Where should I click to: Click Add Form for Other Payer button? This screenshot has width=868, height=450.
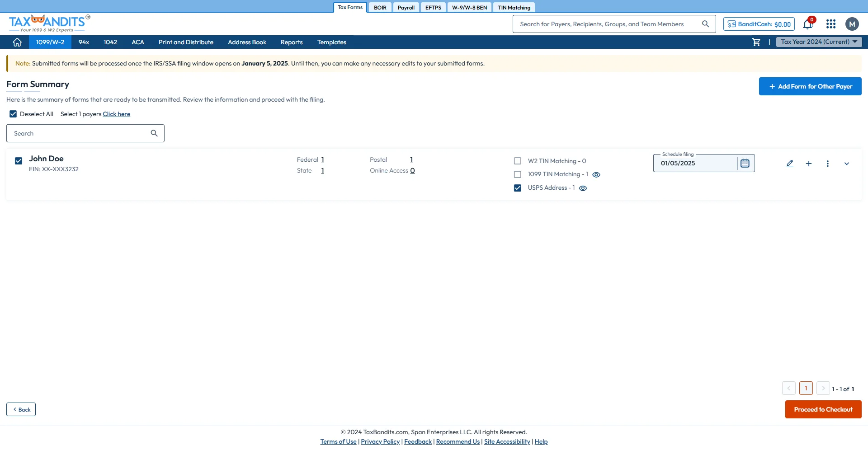[x=810, y=86]
